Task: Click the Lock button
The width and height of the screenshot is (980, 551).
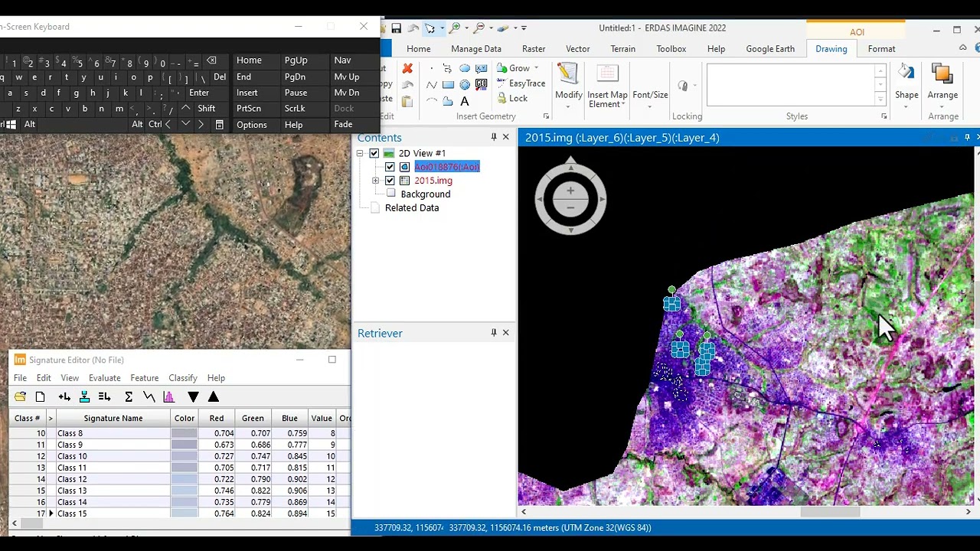Action: [512, 98]
